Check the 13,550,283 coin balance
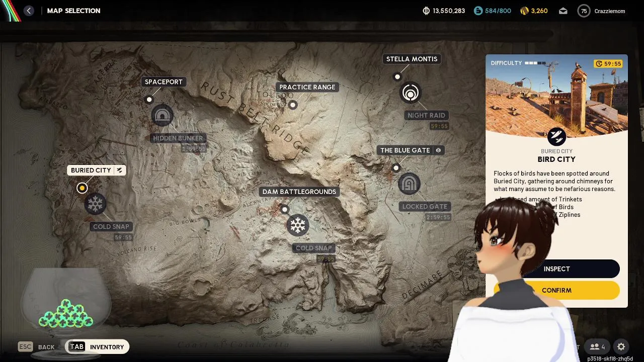644x362 pixels. point(443,11)
